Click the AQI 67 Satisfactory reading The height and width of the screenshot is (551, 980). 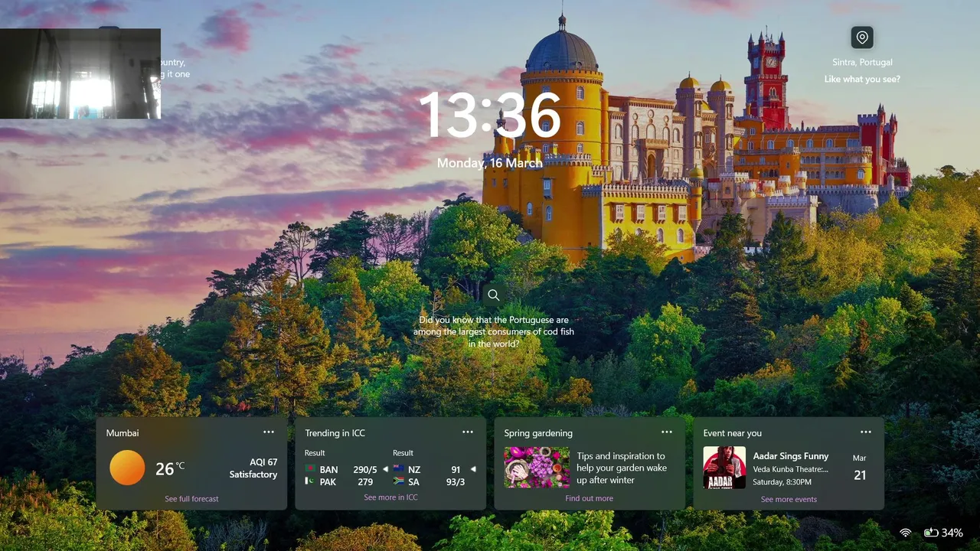253,468
